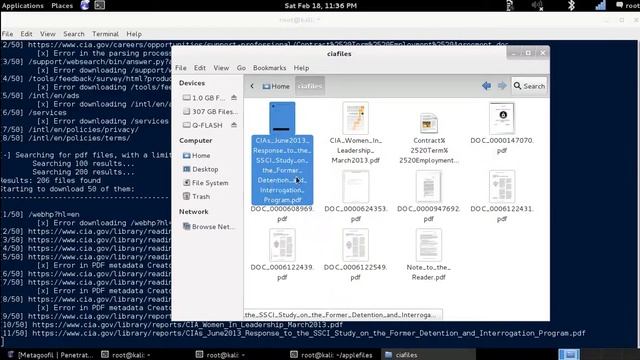
Task: Click the ciafiles path bar button
Action: click(x=310, y=86)
